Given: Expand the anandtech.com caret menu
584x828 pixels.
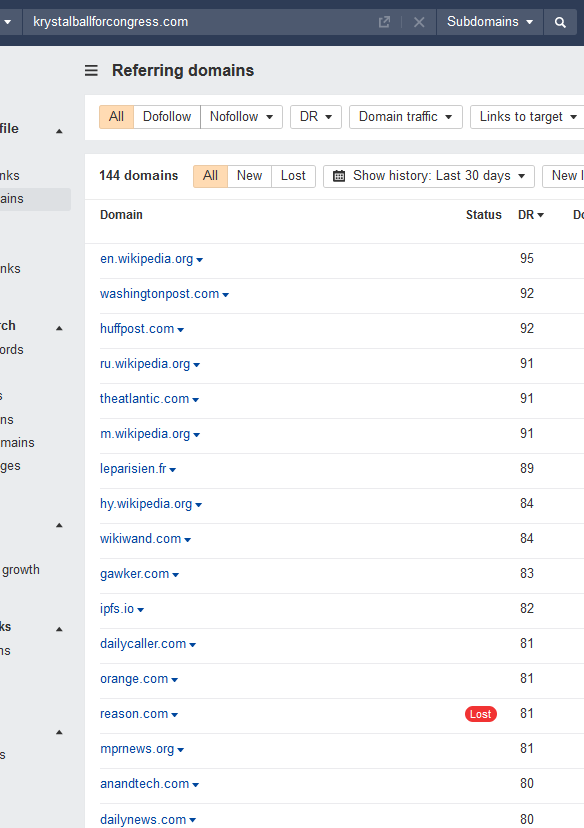Looking at the screenshot, I should pos(195,785).
